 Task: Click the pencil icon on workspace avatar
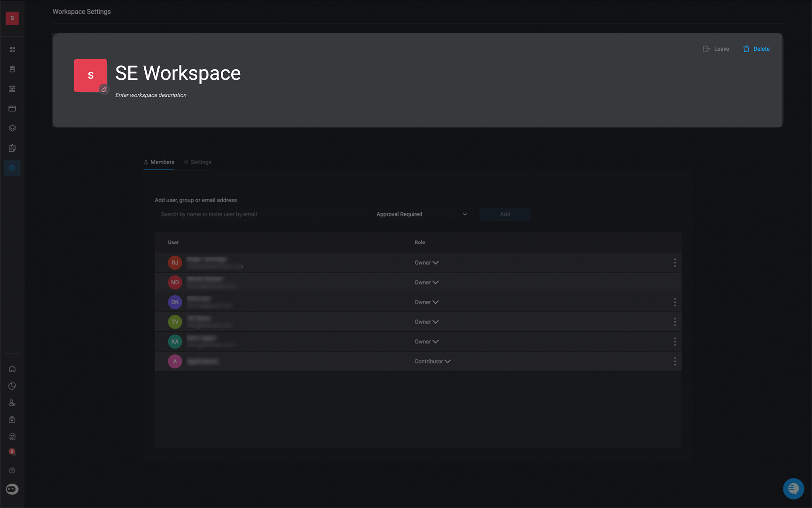coord(104,89)
